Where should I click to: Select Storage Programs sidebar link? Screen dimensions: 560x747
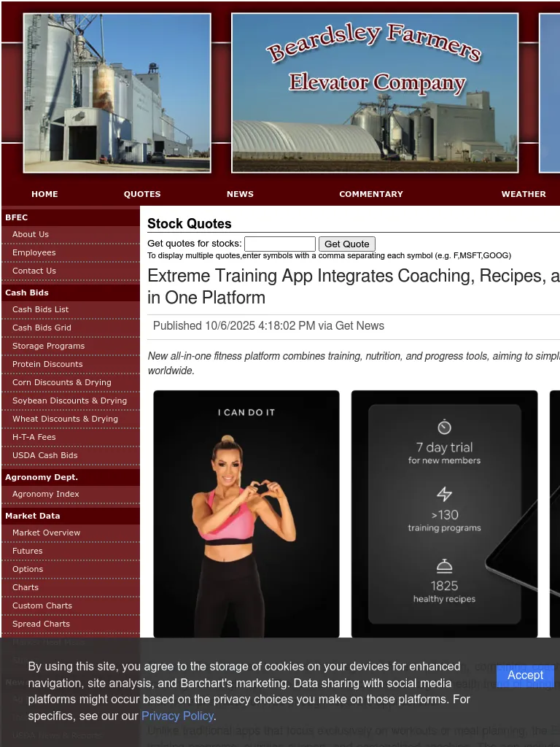pyautogui.click(x=48, y=346)
